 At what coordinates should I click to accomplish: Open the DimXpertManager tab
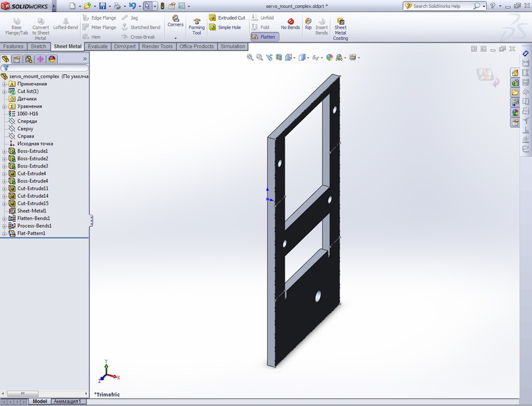(40, 59)
